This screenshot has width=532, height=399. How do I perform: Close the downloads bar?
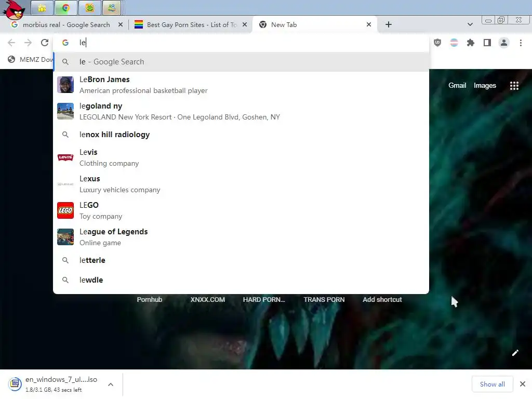click(523, 384)
